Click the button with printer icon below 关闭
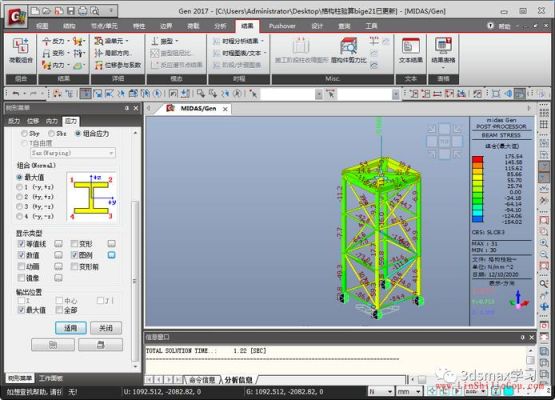Image resolution: width=555 pixels, height=400 pixels. 101,345
